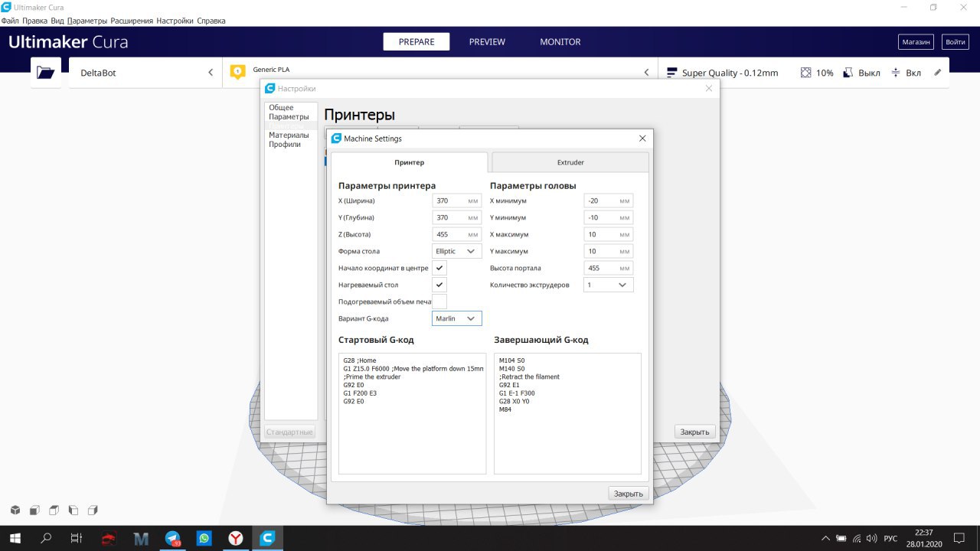Screen dimensions: 980x551
Task: Open Task View on taskbar
Action: click(x=76, y=538)
